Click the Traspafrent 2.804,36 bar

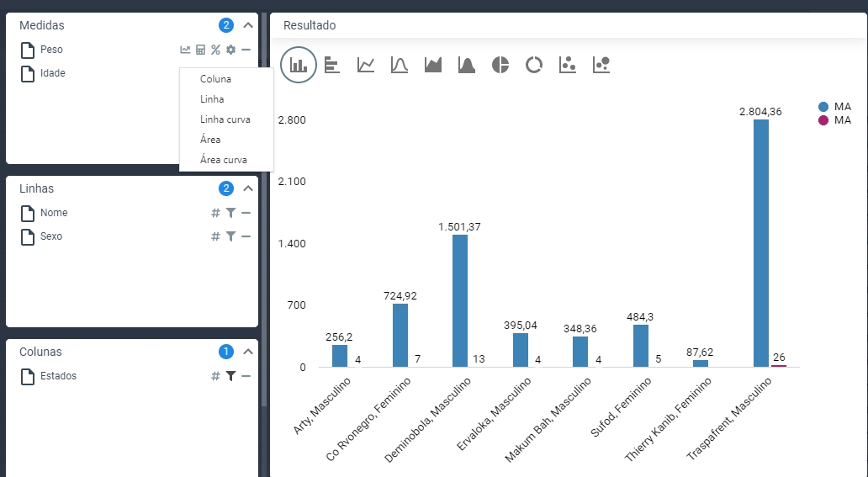(760, 243)
